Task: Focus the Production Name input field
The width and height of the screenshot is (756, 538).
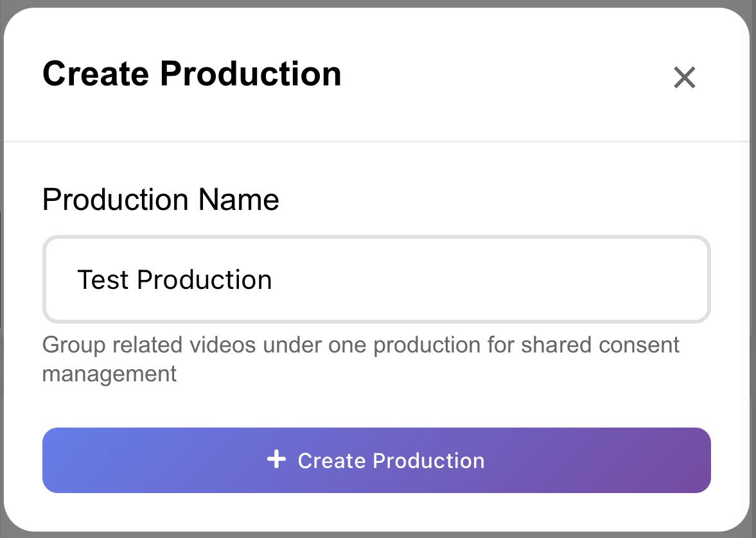Action: pyautogui.click(x=376, y=280)
